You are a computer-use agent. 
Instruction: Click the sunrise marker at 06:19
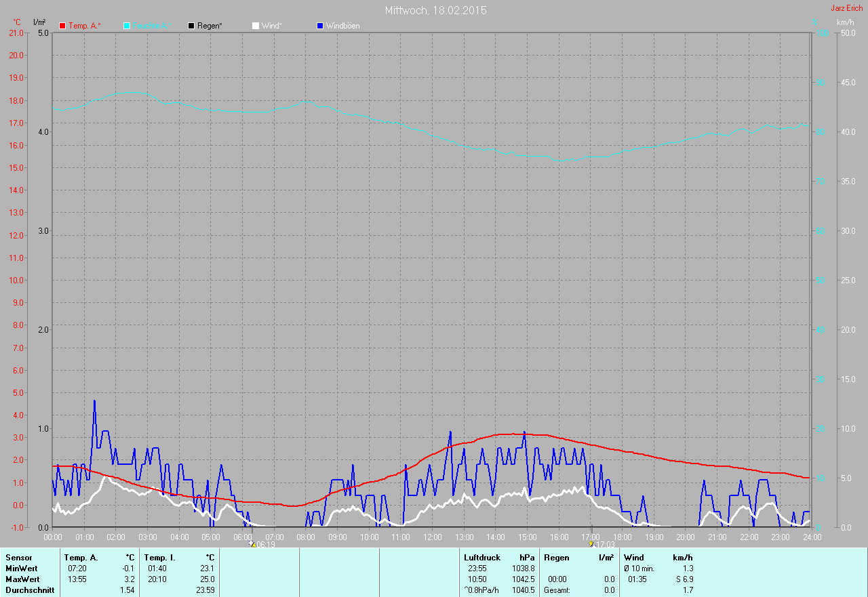[x=251, y=543]
